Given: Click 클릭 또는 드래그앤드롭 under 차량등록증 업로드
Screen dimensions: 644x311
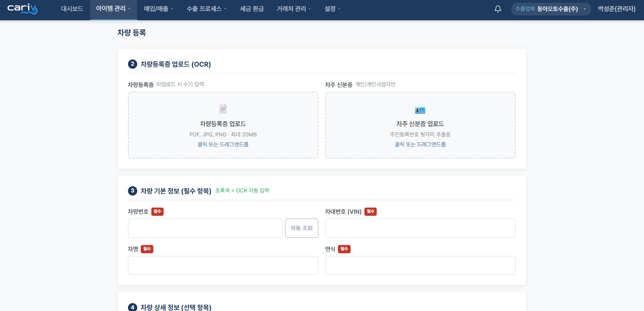Looking at the screenshot, I should pyautogui.click(x=223, y=144).
